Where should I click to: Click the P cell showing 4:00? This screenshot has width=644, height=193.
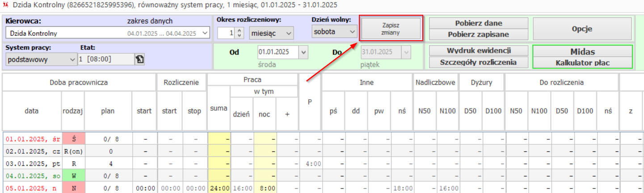[311, 164]
